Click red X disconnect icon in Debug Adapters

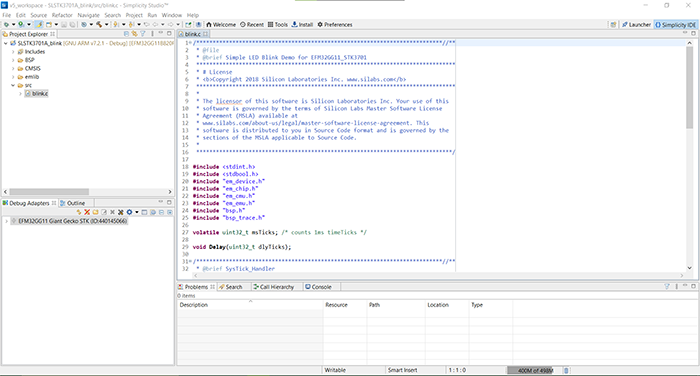(87, 212)
